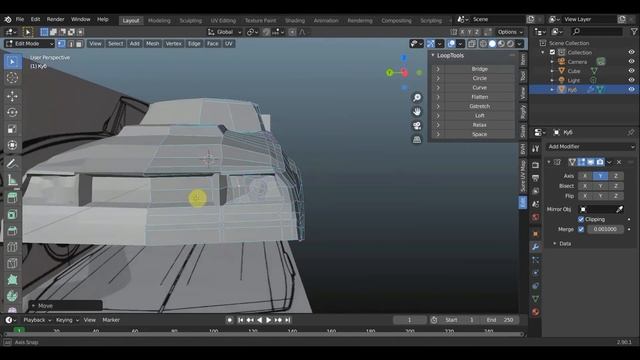Toggle the Clipping checkbox
The height and width of the screenshot is (360, 640).
(581, 220)
